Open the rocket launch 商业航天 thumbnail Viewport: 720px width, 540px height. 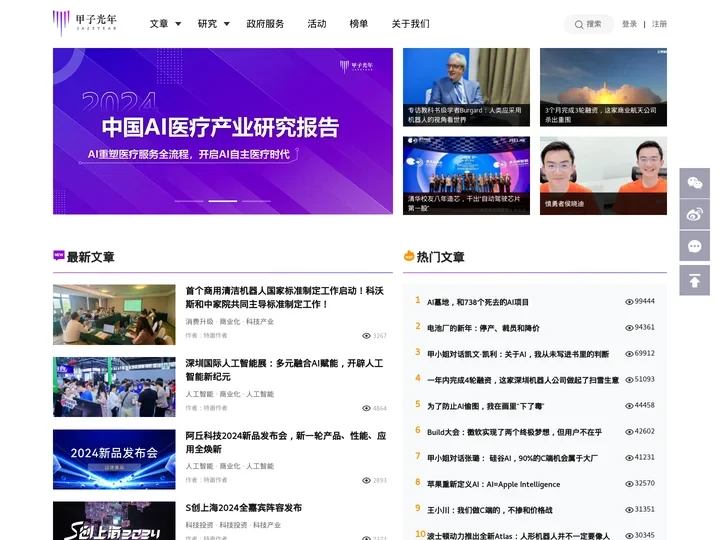coord(603,87)
